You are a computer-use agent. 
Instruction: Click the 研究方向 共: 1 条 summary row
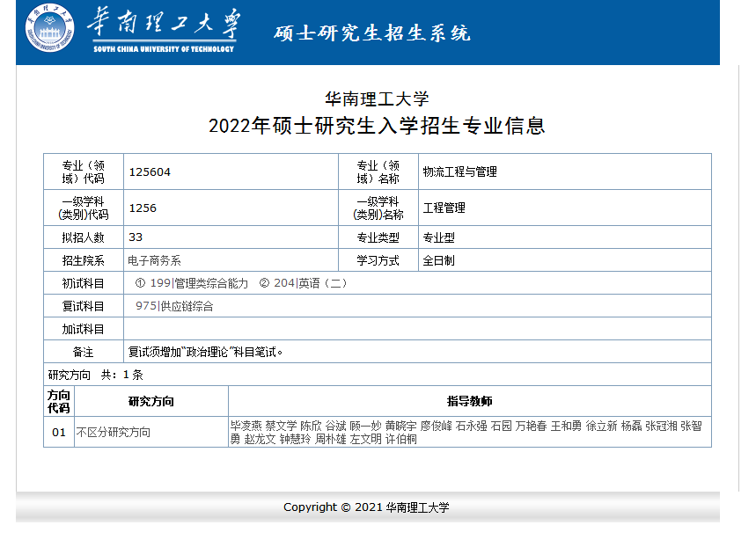378,375
